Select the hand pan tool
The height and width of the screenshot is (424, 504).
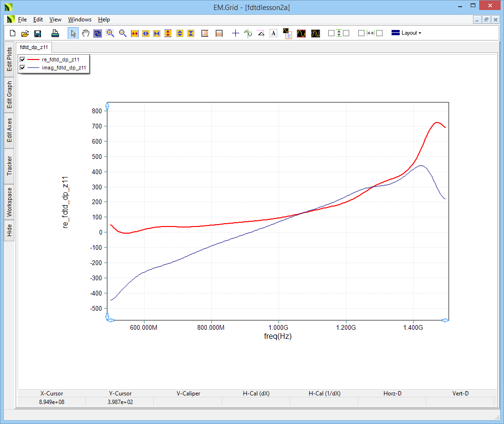click(x=86, y=33)
